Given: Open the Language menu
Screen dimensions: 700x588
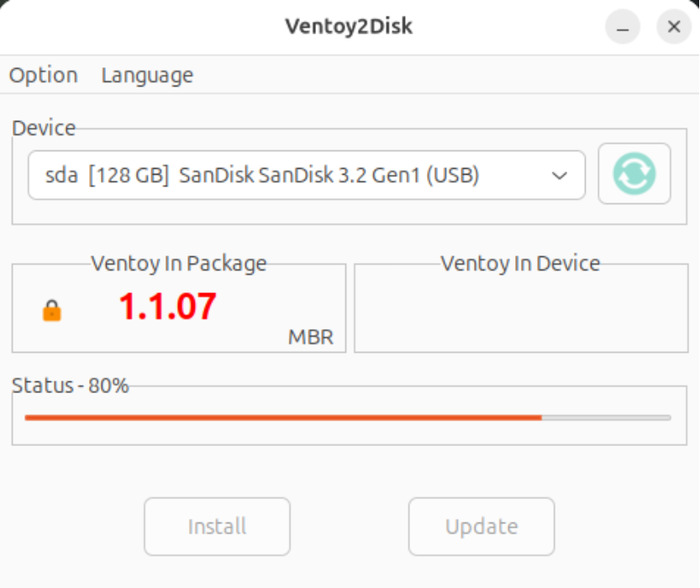Looking at the screenshot, I should [x=147, y=75].
